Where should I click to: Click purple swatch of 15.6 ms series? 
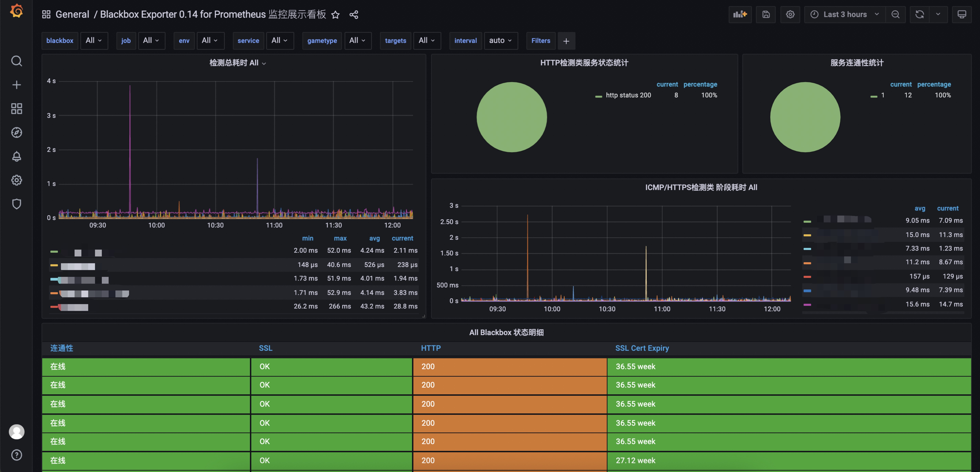click(807, 305)
